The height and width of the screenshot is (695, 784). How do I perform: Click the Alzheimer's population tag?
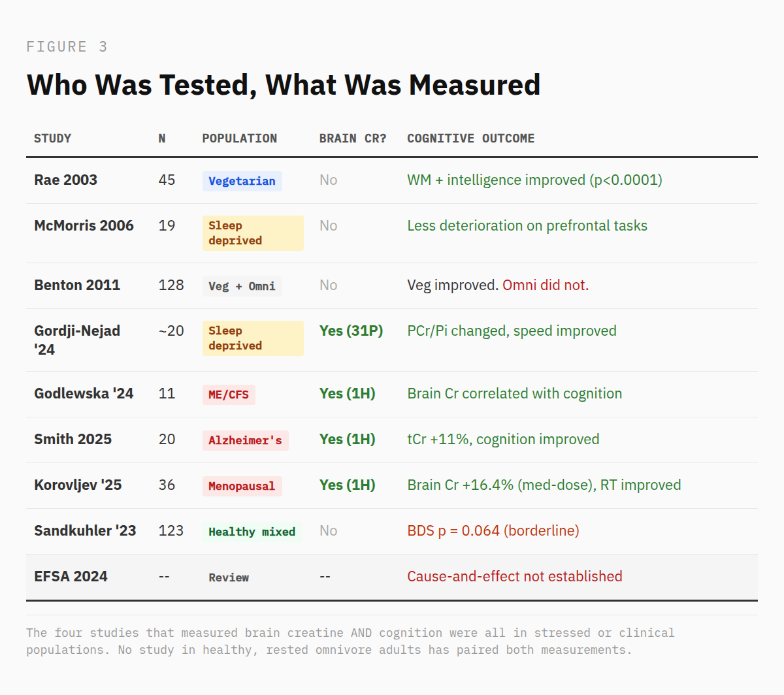click(x=245, y=440)
